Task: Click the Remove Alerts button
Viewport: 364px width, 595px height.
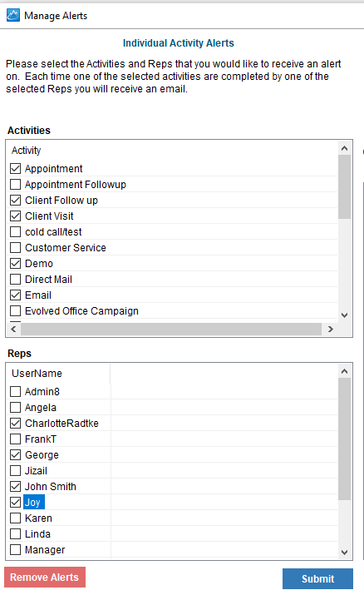Action: pyautogui.click(x=45, y=578)
